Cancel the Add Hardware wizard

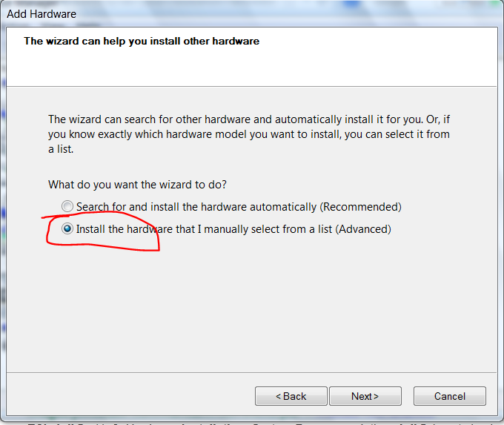[x=450, y=396]
